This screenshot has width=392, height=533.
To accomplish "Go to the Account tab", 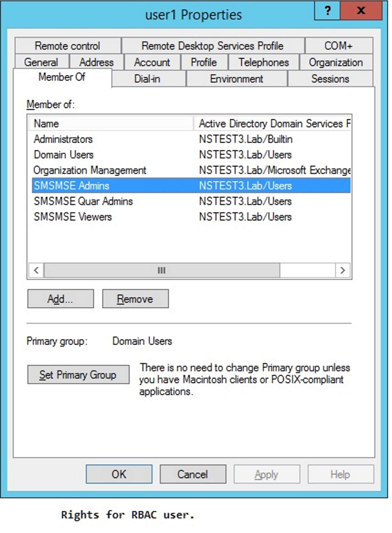I will click(152, 62).
